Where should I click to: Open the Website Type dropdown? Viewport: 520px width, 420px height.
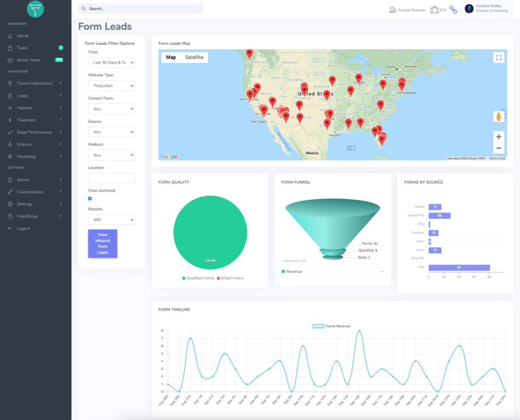[x=111, y=85]
